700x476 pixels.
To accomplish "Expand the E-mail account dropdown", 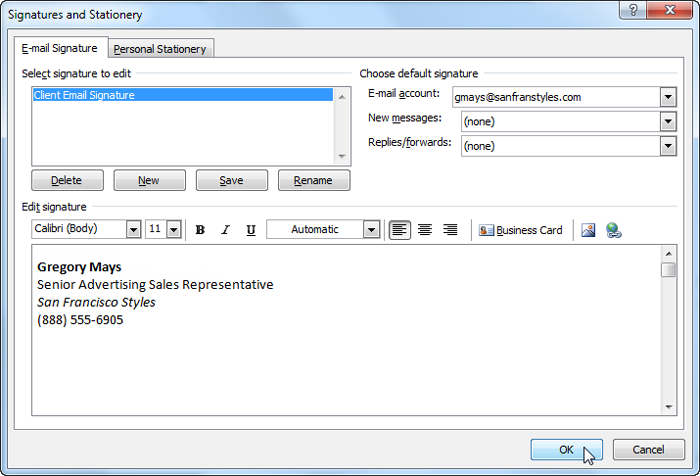I will click(x=668, y=97).
